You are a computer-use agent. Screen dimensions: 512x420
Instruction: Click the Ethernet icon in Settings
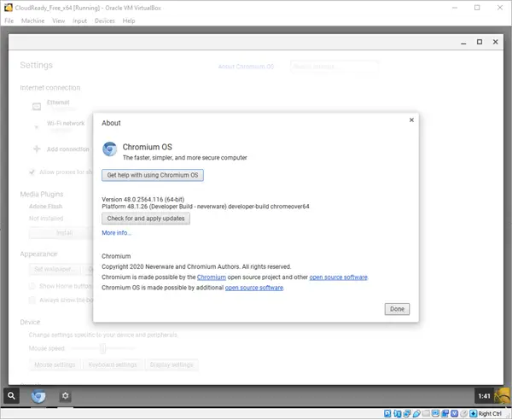pos(37,107)
